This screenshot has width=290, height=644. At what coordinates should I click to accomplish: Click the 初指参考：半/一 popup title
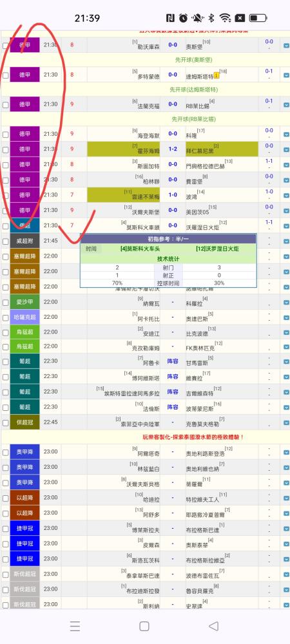click(168, 239)
